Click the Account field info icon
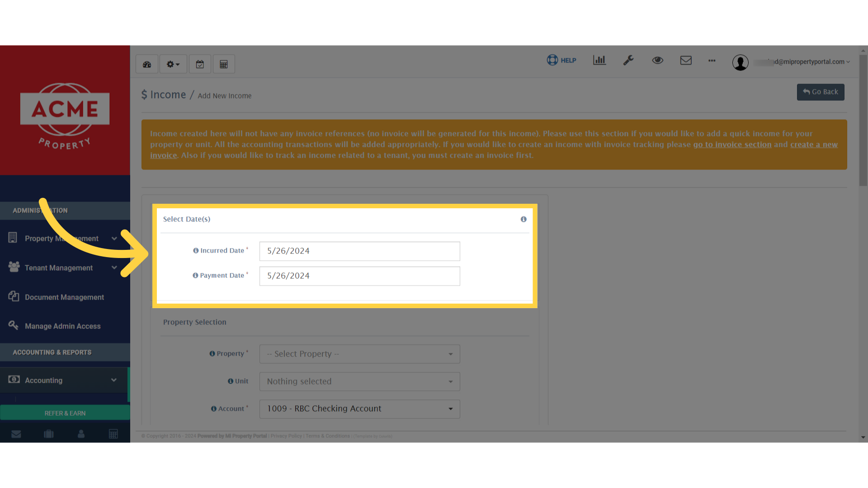This screenshot has width=868, height=488. point(214,409)
